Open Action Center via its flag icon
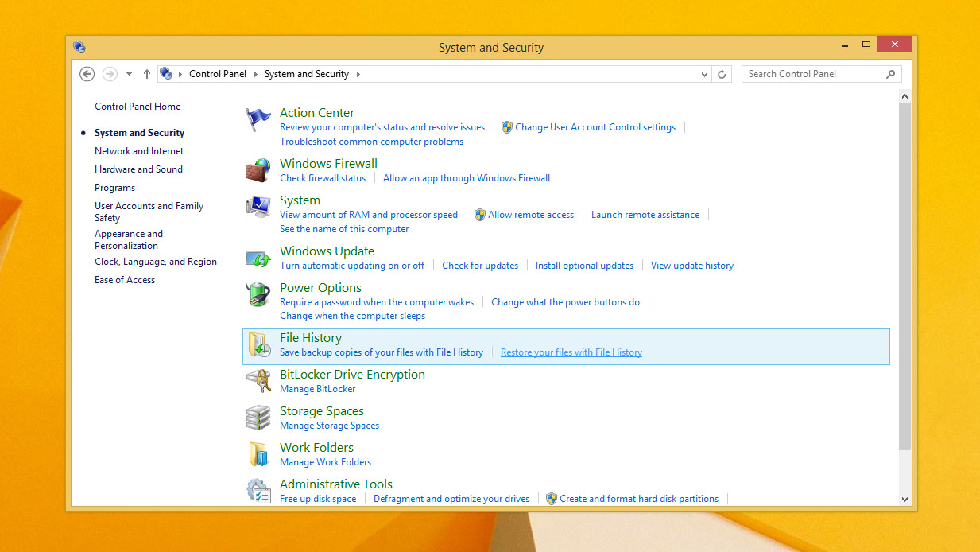The height and width of the screenshot is (552, 980). coord(258,118)
